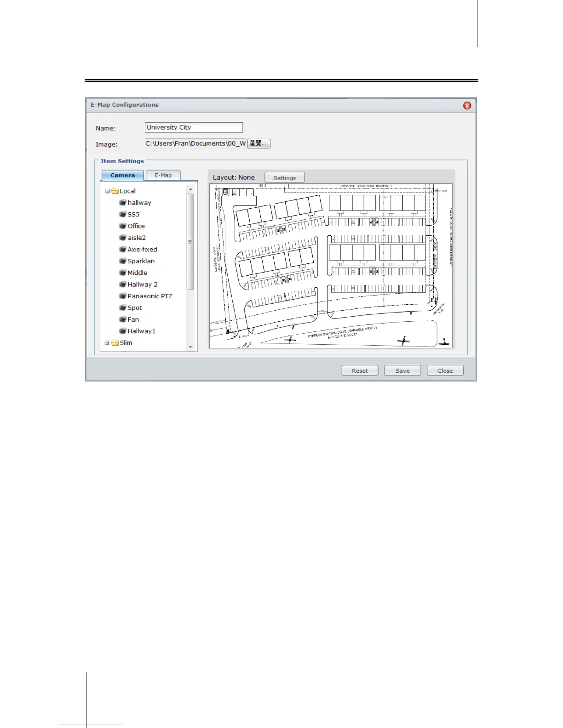Click the Hallway 2 camera icon
This screenshot has height=728, width=563.
(x=122, y=284)
